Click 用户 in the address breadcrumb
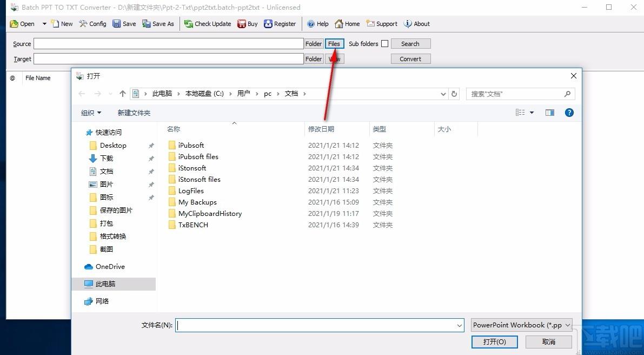The height and width of the screenshot is (355, 644). [x=243, y=94]
